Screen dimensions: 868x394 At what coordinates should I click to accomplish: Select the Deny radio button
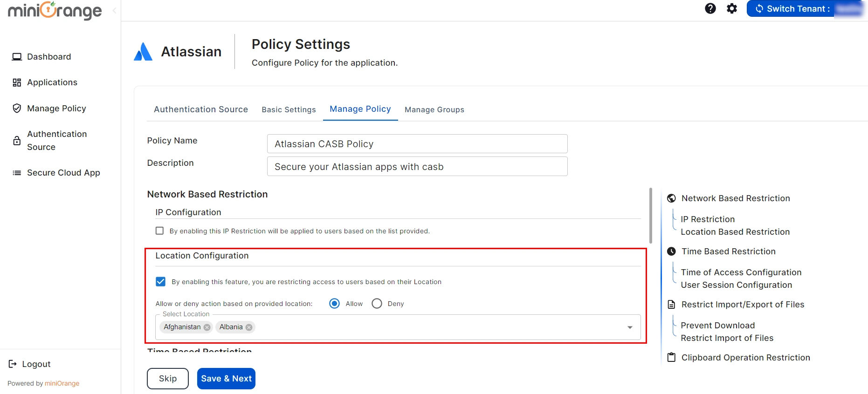[377, 304]
